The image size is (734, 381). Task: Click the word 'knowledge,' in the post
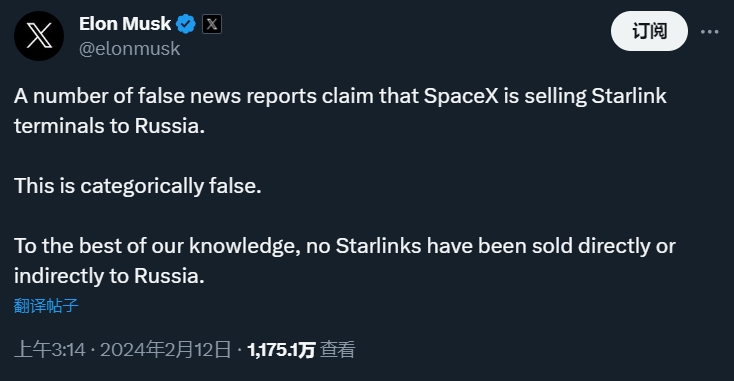245,246
